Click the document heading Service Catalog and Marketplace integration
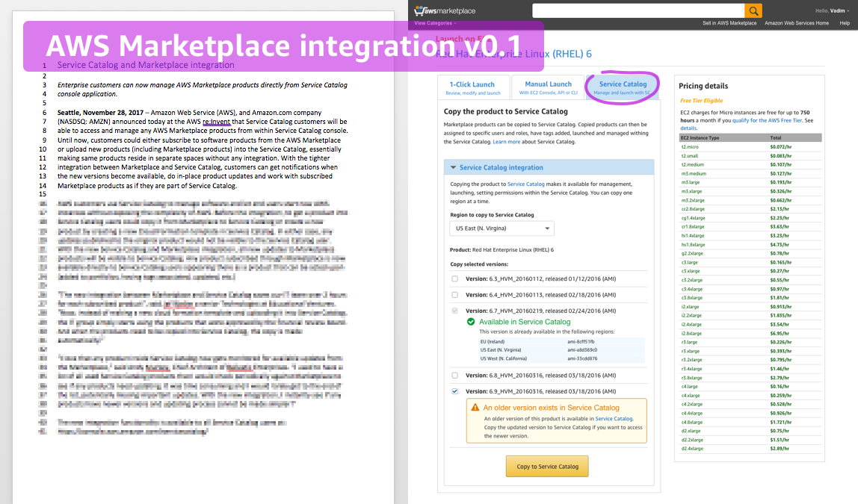Viewport: 858px width, 504px height. pyautogui.click(x=146, y=65)
